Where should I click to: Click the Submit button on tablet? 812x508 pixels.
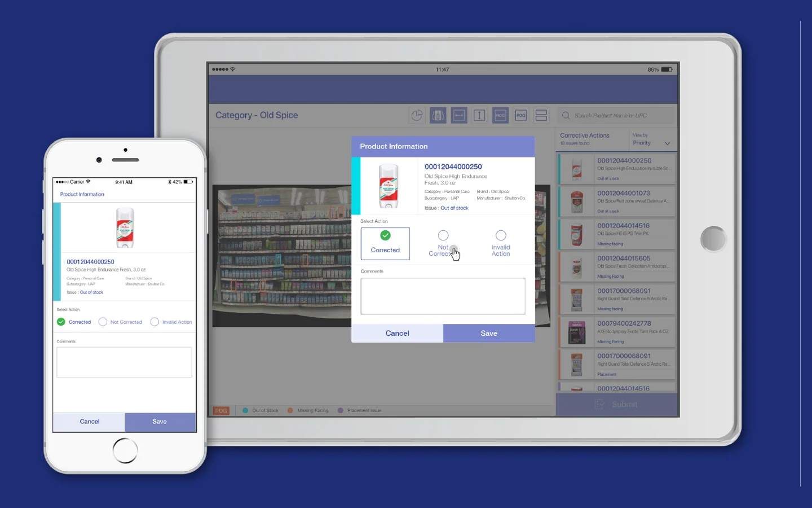(x=617, y=404)
